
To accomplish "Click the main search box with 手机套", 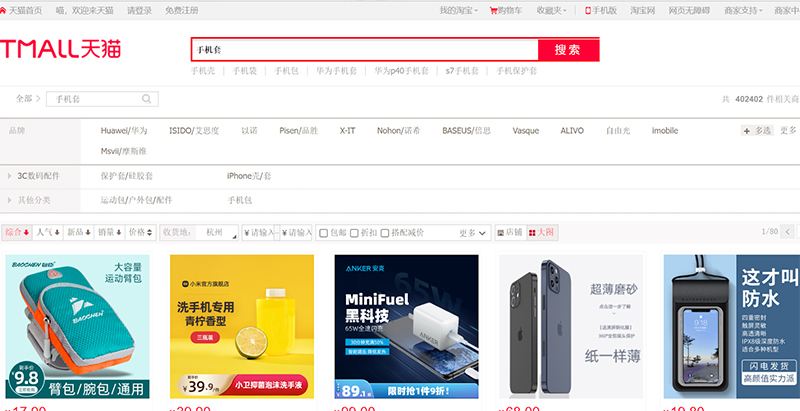I will tap(365, 49).
